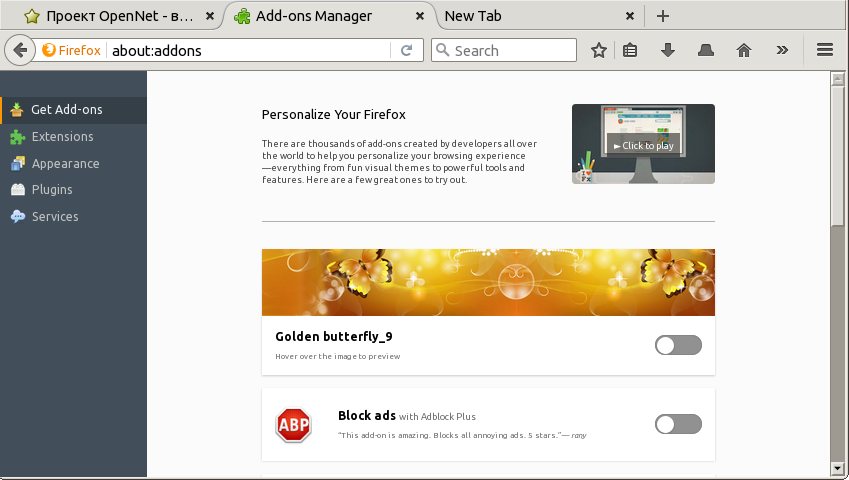Show bookmarks list icon in toolbar
Image resolution: width=849 pixels, height=480 pixels.
(630, 51)
